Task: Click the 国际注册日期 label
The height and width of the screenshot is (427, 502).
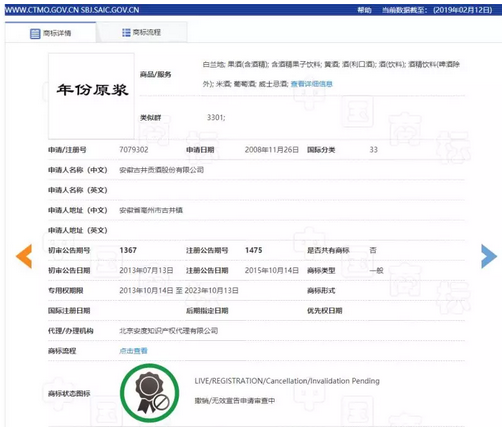Action: pyautogui.click(x=69, y=311)
